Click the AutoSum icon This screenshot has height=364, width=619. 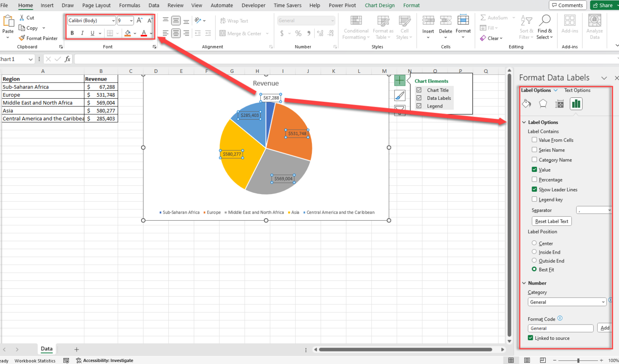coord(483,17)
